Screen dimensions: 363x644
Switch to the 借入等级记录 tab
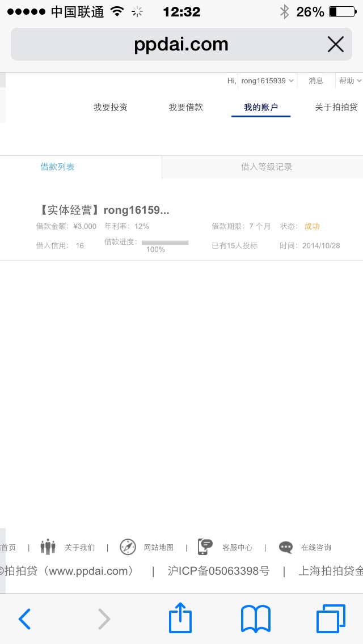coord(267,167)
